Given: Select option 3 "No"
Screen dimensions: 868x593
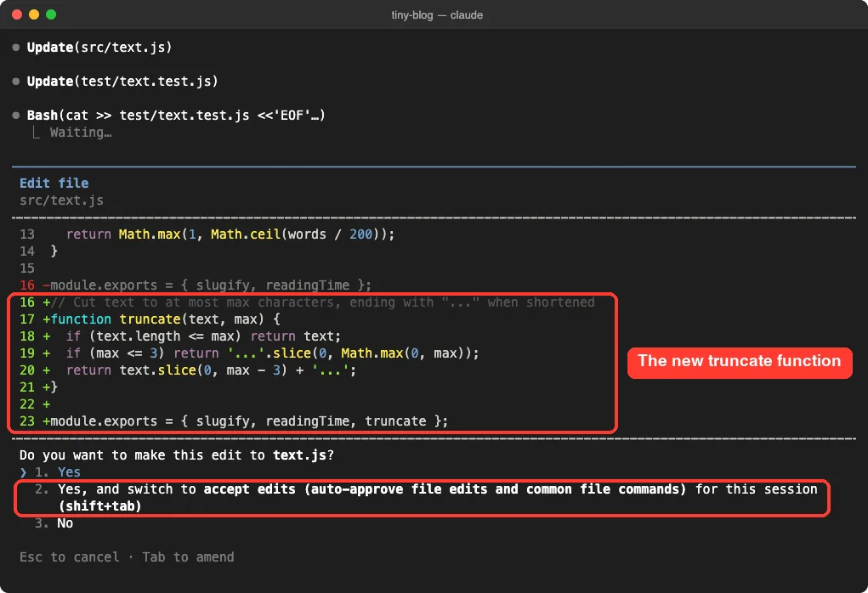Looking at the screenshot, I should (x=54, y=522).
